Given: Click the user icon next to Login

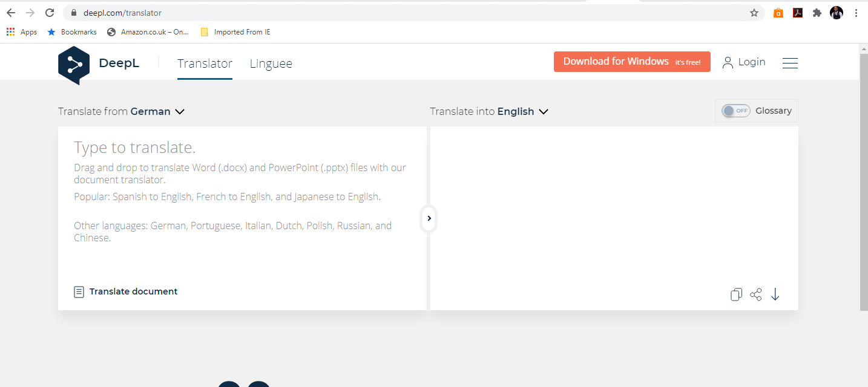Looking at the screenshot, I should (728, 62).
